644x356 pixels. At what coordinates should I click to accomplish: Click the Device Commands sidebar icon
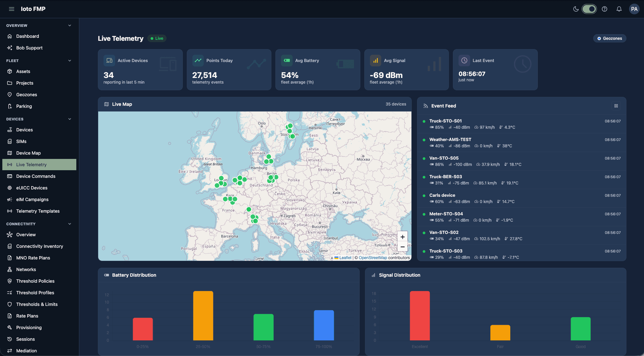(x=10, y=176)
